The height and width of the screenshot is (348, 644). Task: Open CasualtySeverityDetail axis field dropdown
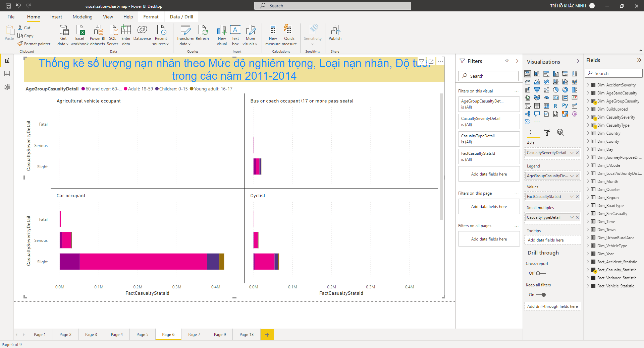pyautogui.click(x=572, y=153)
